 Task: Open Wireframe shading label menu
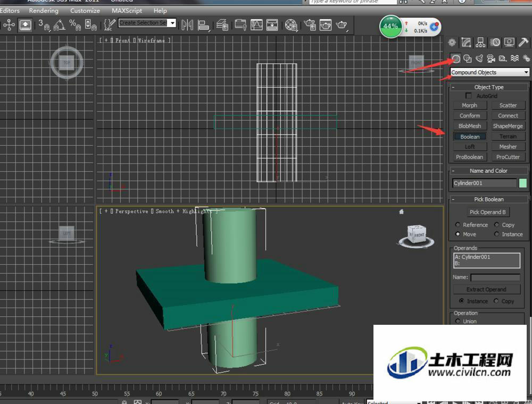pyautogui.click(x=151, y=40)
